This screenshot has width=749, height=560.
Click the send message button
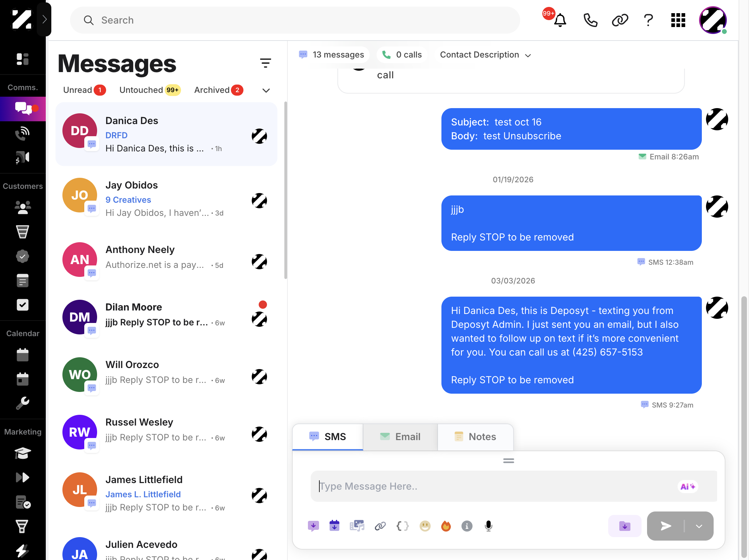[x=666, y=526]
